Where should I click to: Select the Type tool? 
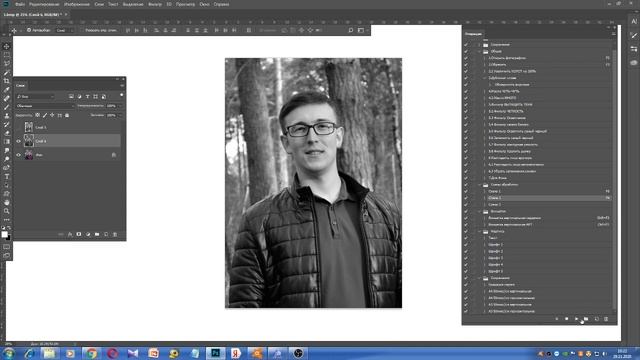tap(7, 176)
